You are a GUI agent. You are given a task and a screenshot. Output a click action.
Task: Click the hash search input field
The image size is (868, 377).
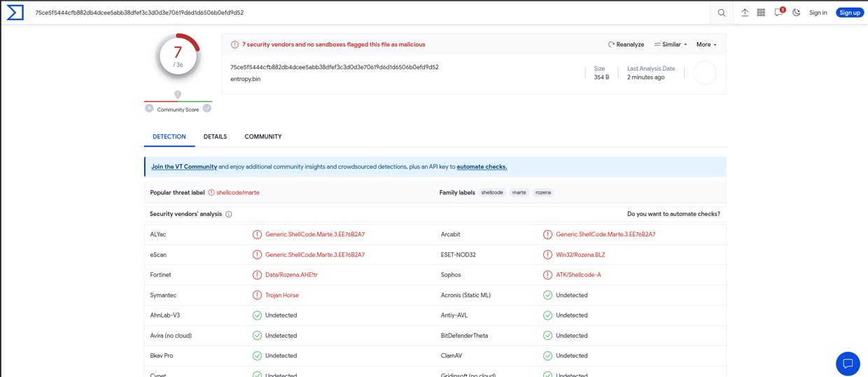click(x=371, y=13)
